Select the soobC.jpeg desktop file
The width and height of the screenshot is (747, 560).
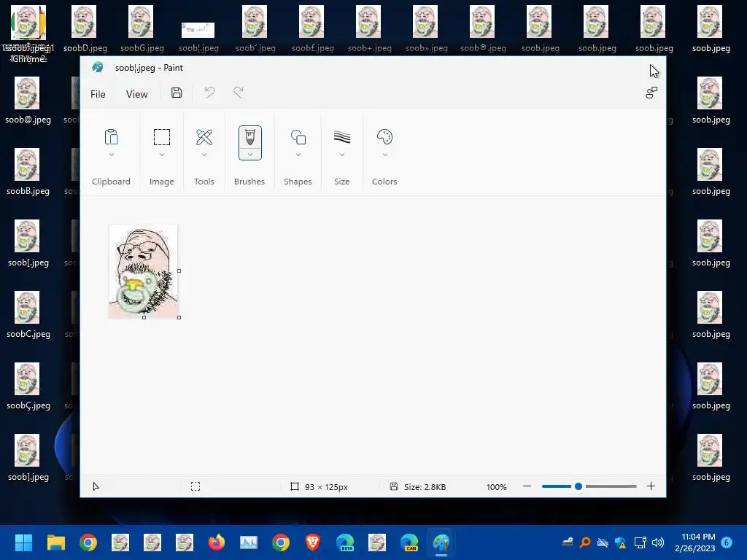[x=28, y=315]
